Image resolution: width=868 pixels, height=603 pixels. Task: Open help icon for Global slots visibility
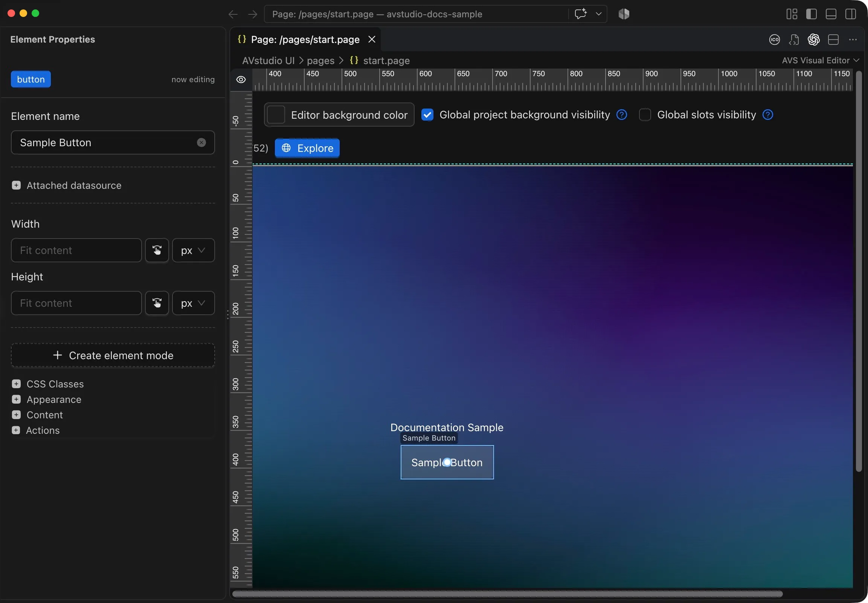tap(767, 115)
